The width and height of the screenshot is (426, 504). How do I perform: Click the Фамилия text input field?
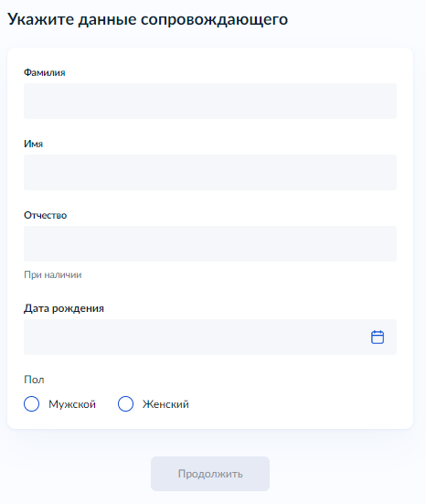(x=210, y=101)
